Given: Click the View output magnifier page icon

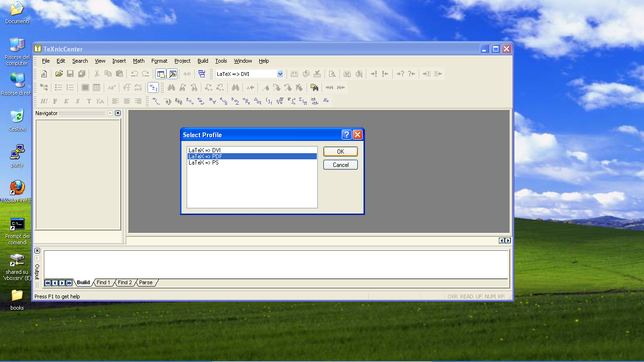Looking at the screenshot, I should point(332,74).
